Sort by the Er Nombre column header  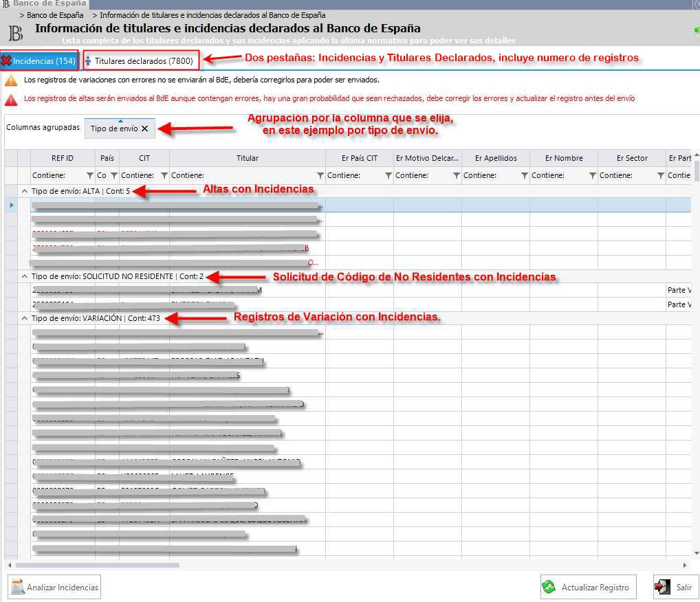click(564, 158)
